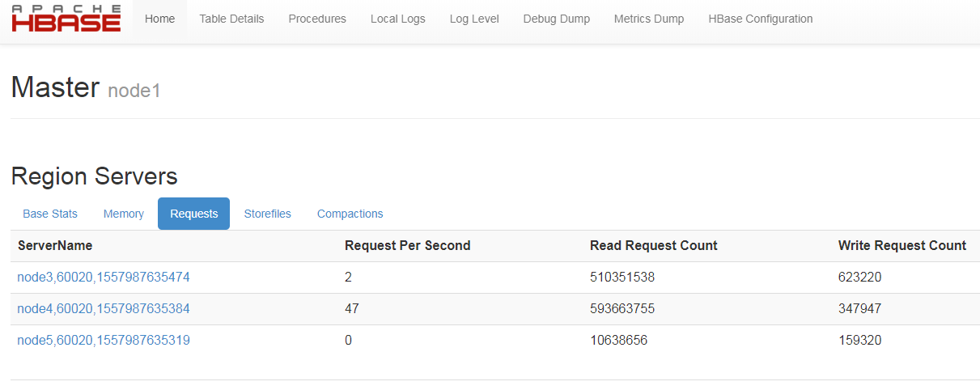Open HBase Configuration page
This screenshot has height=390, width=980.
[761, 19]
